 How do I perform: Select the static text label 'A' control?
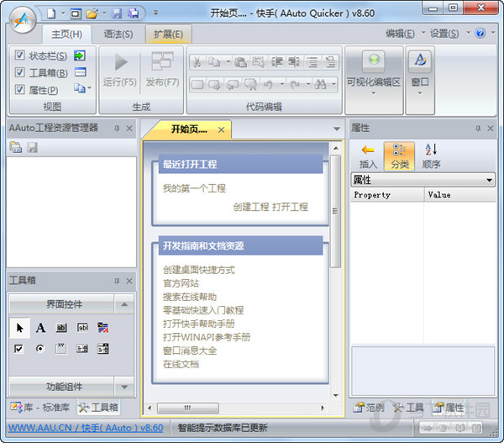click(x=40, y=328)
